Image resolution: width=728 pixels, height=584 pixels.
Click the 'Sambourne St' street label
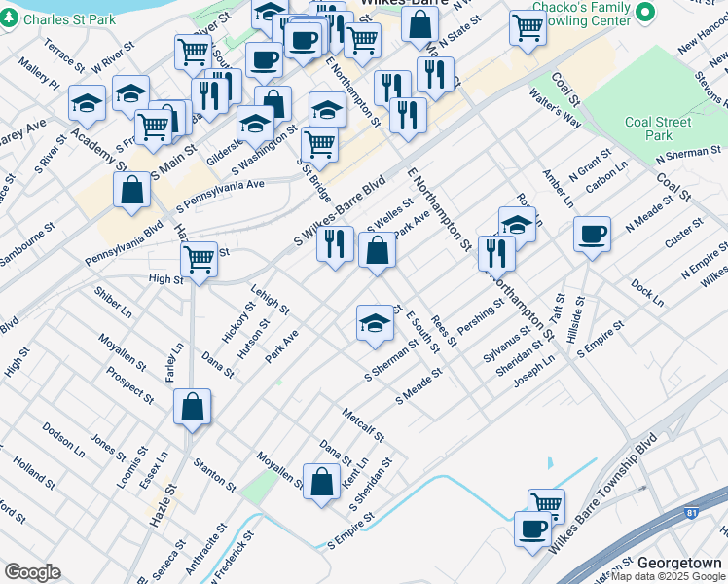[x=27, y=244]
